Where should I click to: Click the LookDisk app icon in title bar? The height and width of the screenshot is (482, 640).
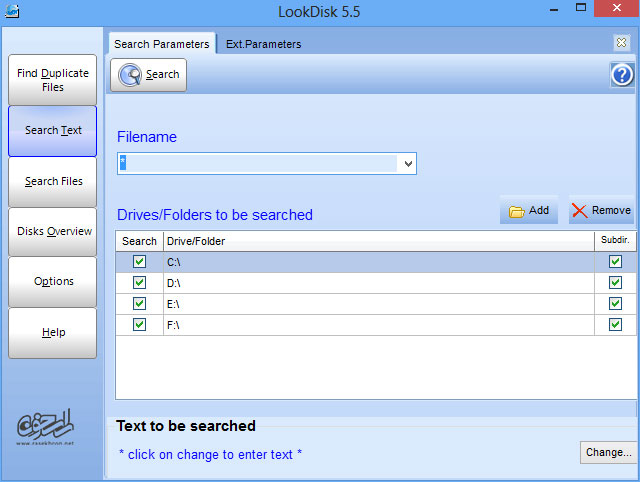coord(12,11)
